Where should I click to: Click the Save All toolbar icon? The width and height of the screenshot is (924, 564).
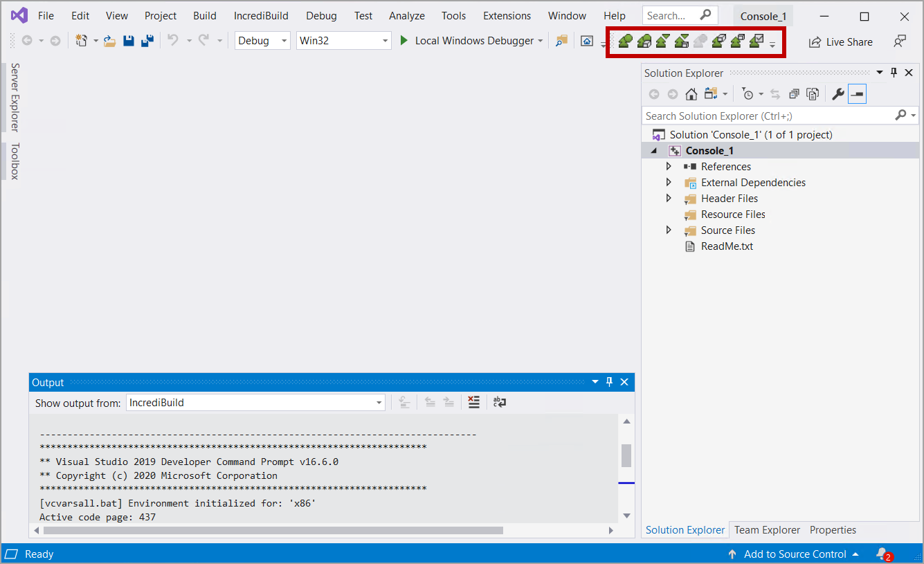[x=147, y=41]
